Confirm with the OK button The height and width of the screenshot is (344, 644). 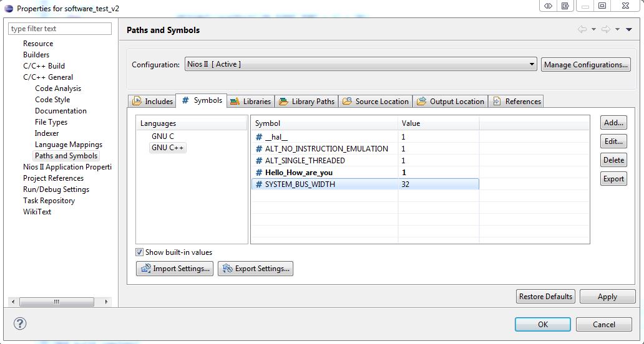(x=542, y=324)
